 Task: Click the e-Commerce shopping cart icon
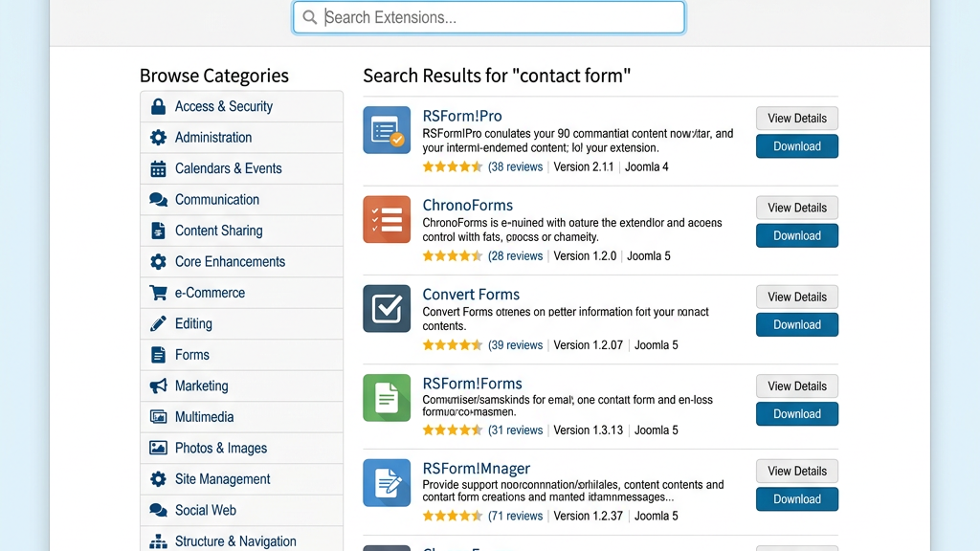[159, 293]
